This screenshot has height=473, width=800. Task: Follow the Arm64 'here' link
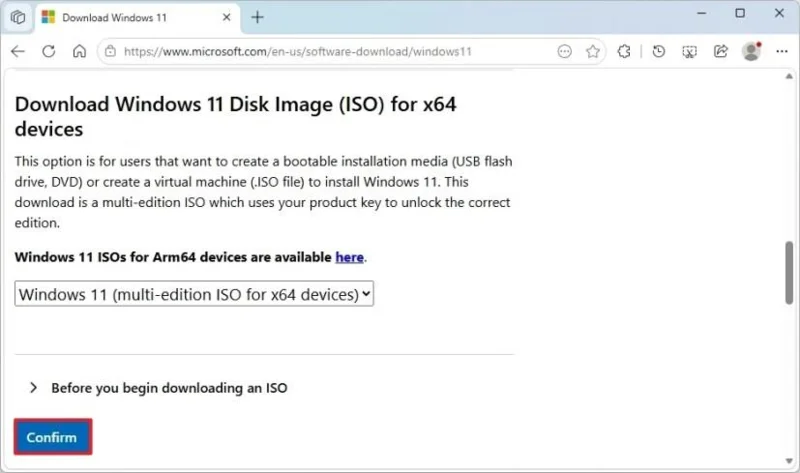click(349, 257)
